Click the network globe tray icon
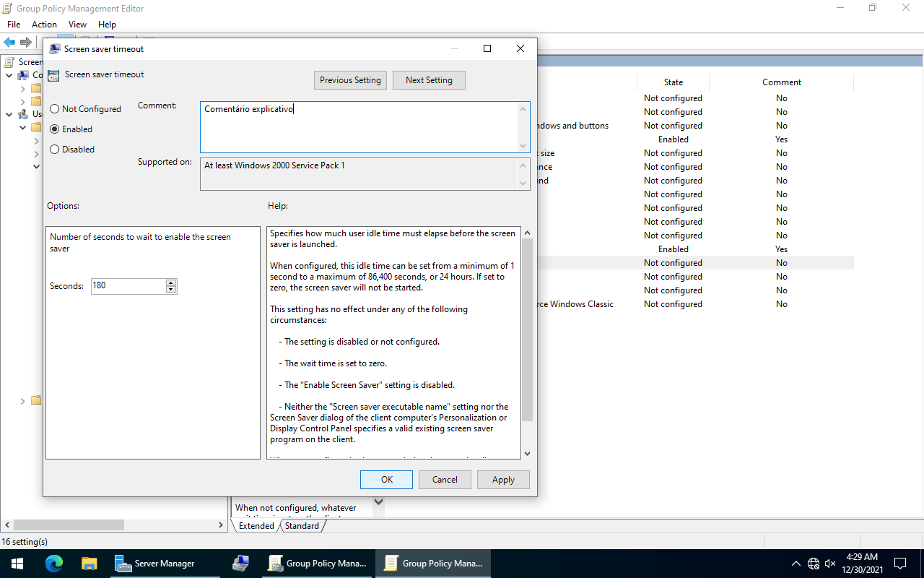The width and height of the screenshot is (924, 578). click(814, 564)
